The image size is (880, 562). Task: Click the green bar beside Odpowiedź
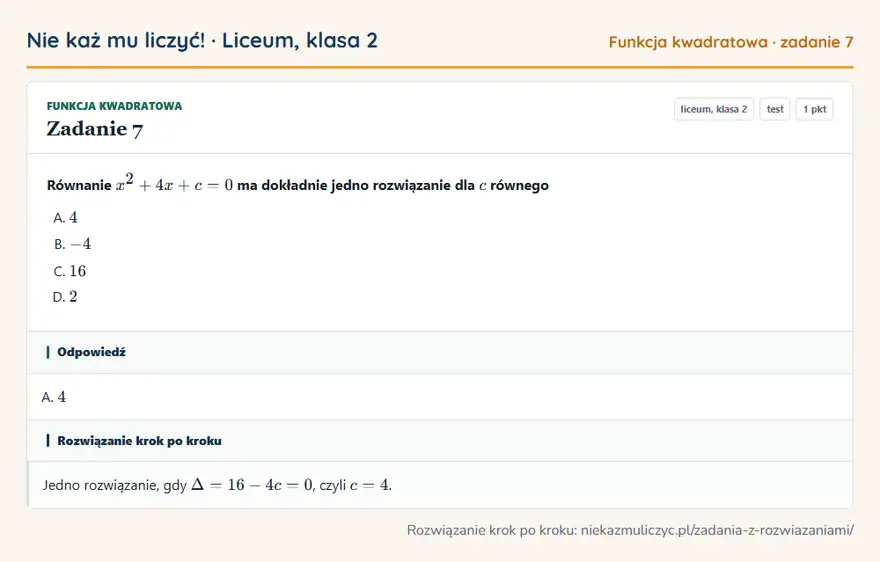click(48, 352)
